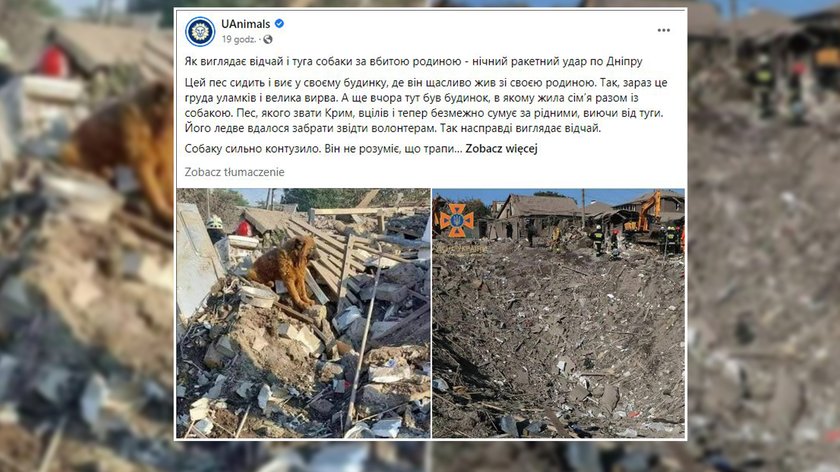Expand the post with 'Zobacz więcej'
The height and width of the screenshot is (472, 840).
(501, 149)
